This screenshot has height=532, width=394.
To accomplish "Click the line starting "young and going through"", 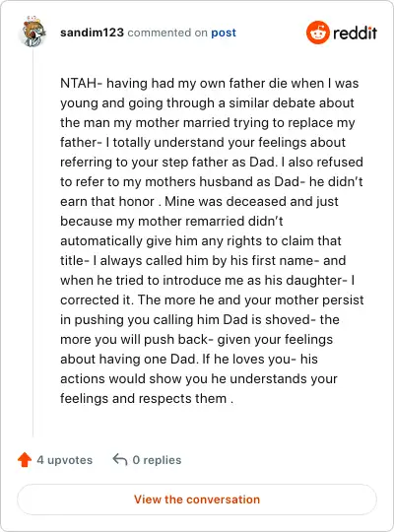I will pos(207,102).
